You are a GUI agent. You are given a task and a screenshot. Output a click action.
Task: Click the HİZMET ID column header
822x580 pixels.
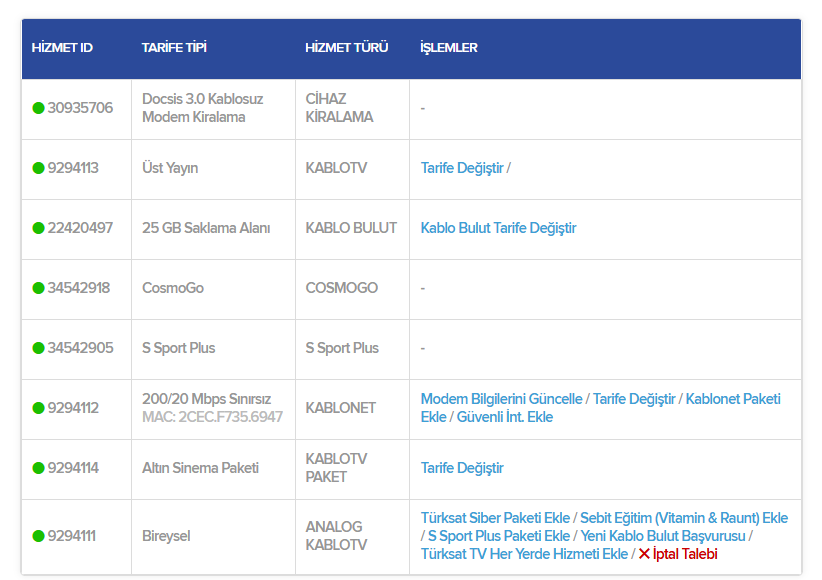62,48
